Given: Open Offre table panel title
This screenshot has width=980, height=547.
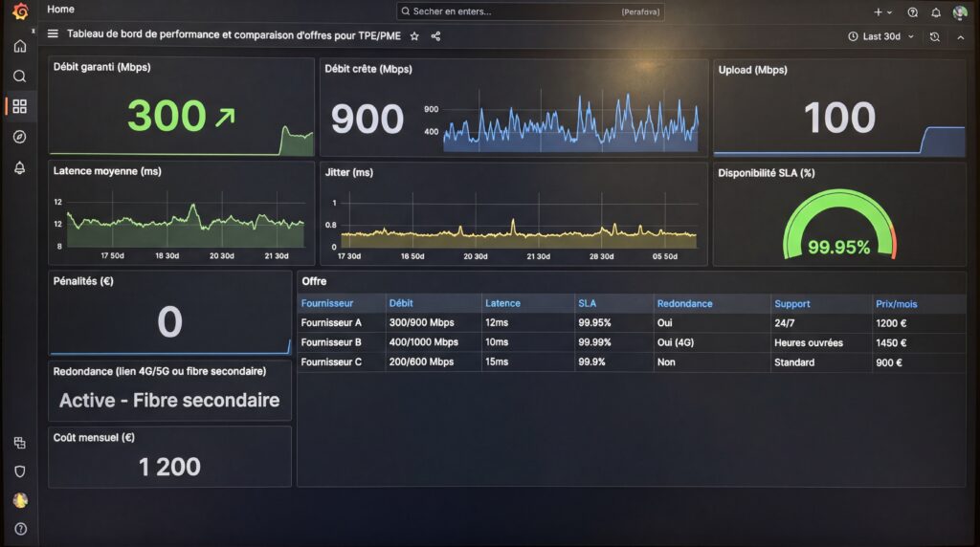Looking at the screenshot, I should 314,281.
